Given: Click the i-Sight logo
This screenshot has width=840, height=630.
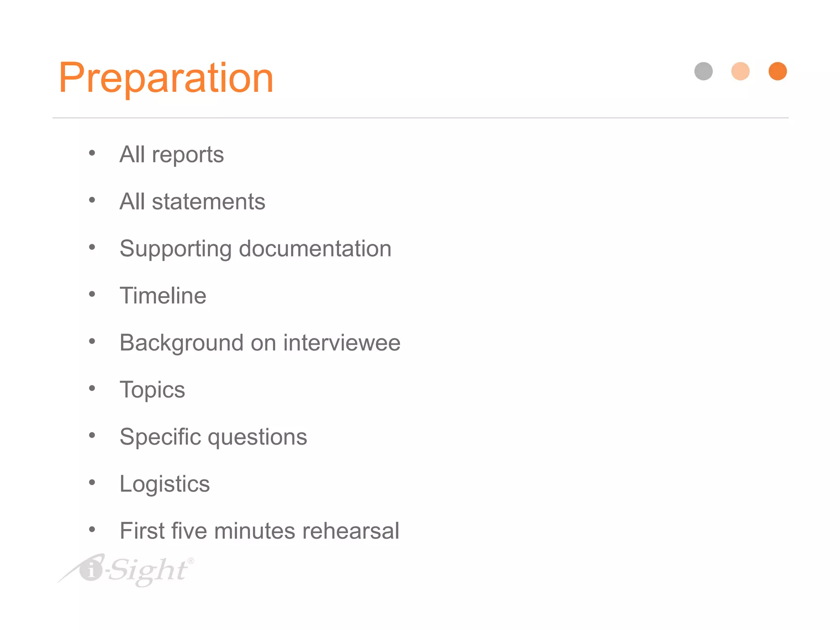Looking at the screenshot, I should [126, 570].
